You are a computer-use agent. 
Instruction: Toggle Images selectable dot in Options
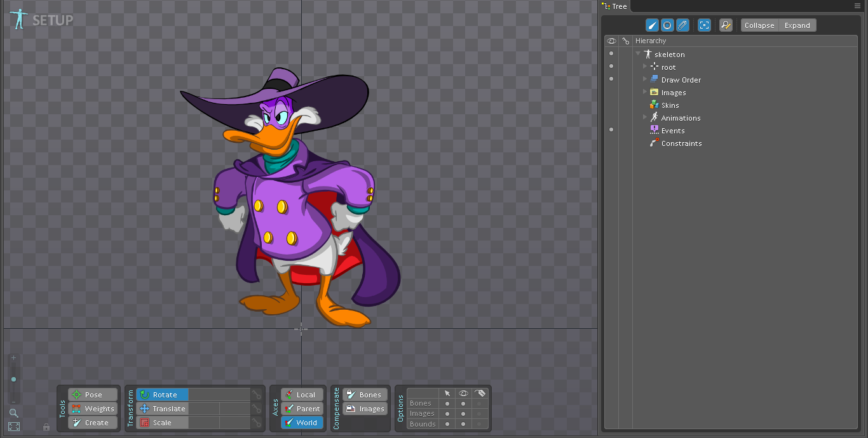[447, 413]
